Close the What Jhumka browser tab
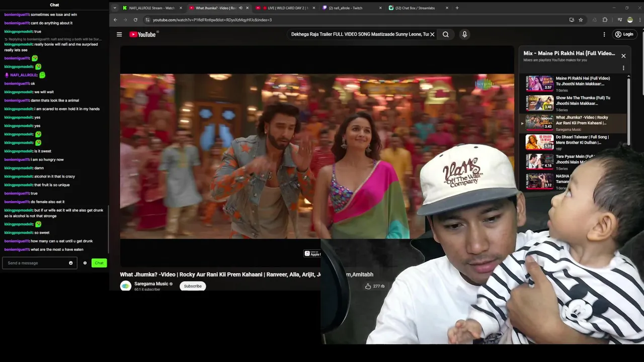This screenshot has height=362, width=644. pos(247,8)
